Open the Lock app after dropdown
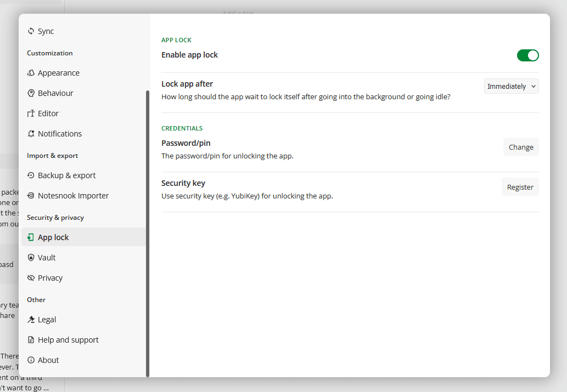567x392 pixels. click(511, 86)
